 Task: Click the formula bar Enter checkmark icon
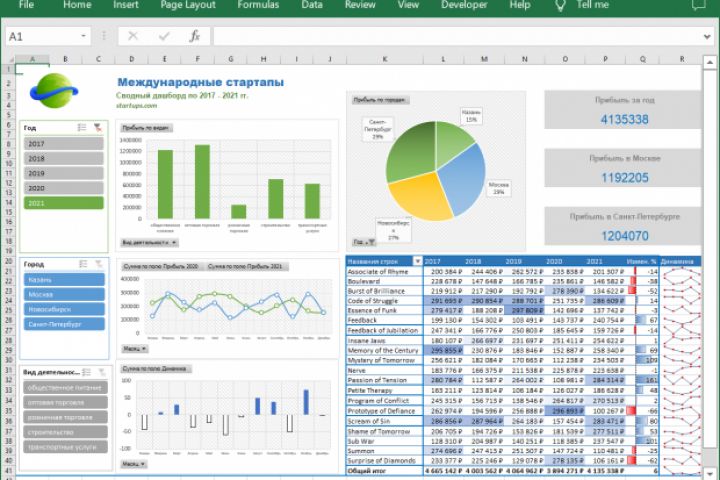click(x=164, y=36)
